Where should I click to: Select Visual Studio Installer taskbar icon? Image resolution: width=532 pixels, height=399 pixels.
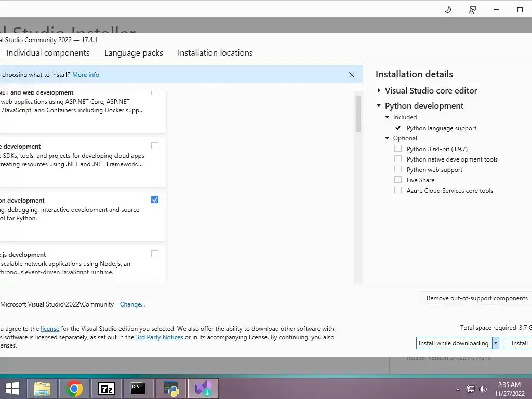click(203, 389)
